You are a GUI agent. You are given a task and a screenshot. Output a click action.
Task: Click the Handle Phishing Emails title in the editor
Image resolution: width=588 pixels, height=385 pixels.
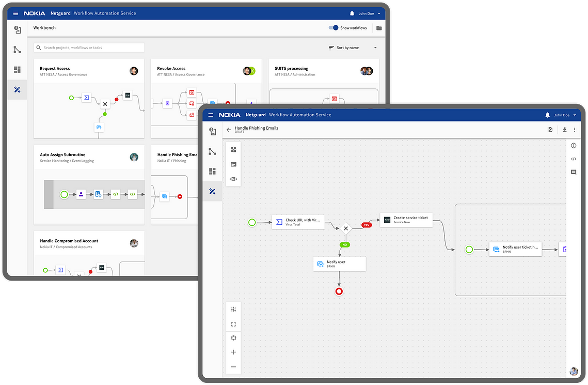click(x=257, y=128)
